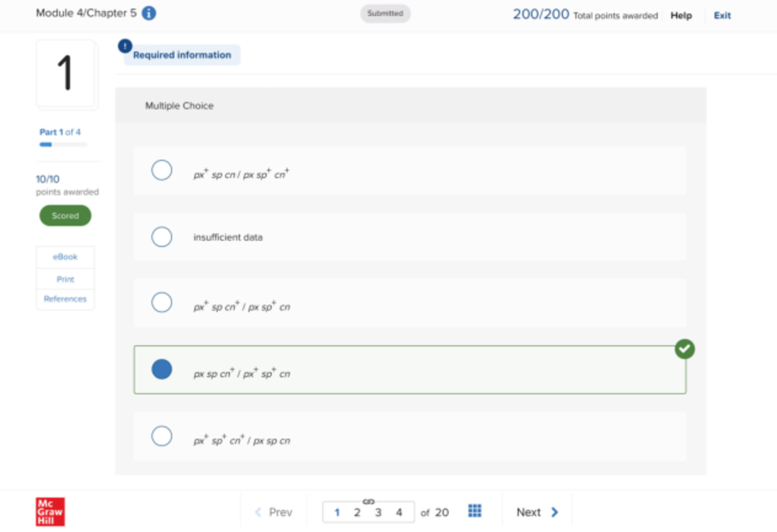
Task: Select the last answer option radio button
Action: click(161, 436)
